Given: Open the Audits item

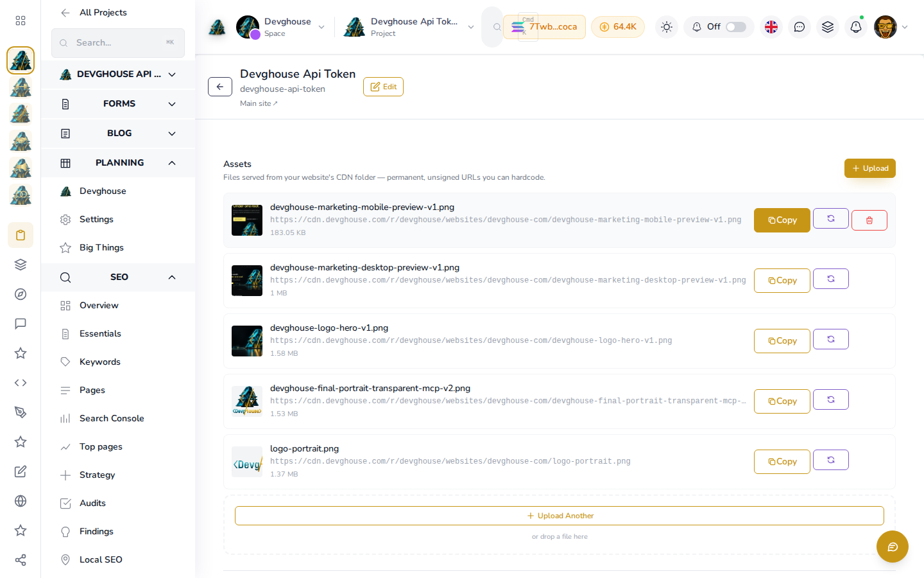Looking at the screenshot, I should [118, 503].
